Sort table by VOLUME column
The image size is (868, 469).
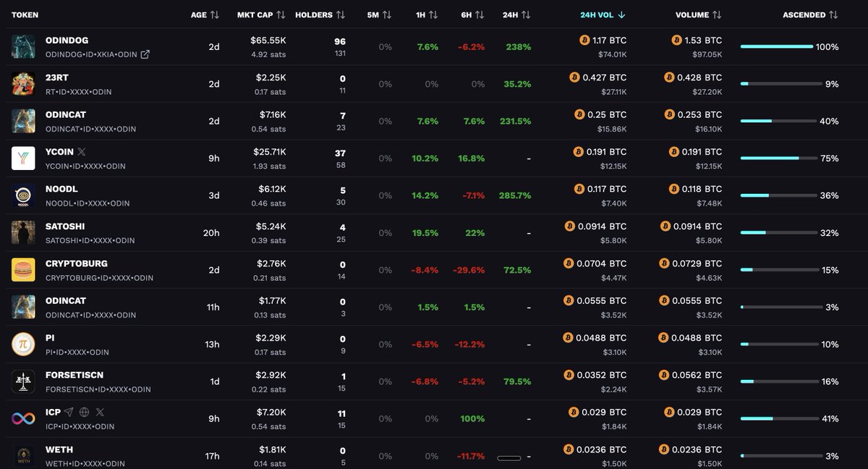(x=699, y=14)
